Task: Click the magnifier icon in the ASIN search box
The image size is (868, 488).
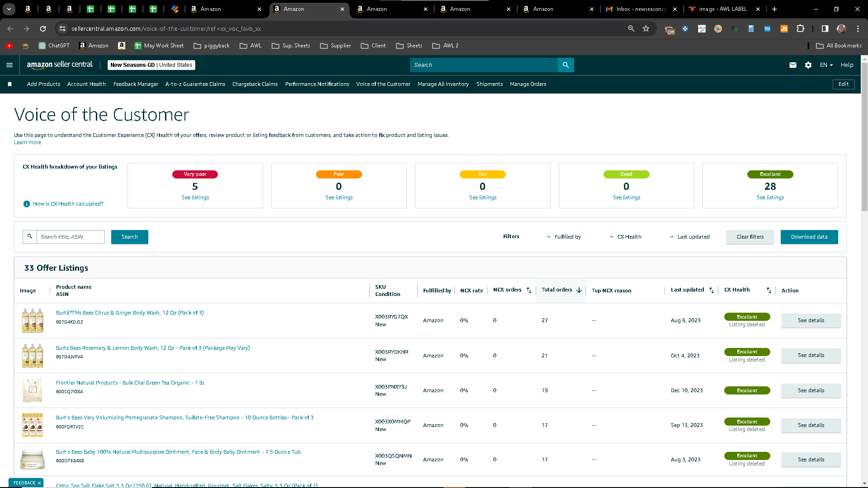Action: click(x=30, y=236)
